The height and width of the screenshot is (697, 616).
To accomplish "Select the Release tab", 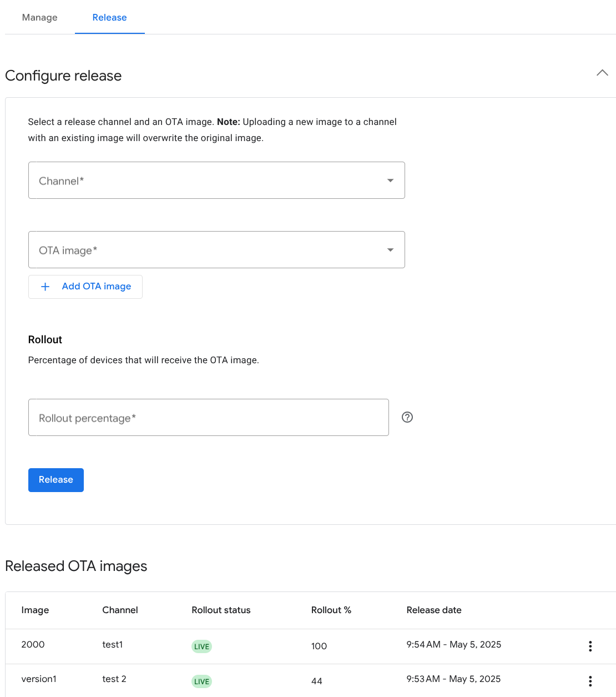I will click(109, 18).
